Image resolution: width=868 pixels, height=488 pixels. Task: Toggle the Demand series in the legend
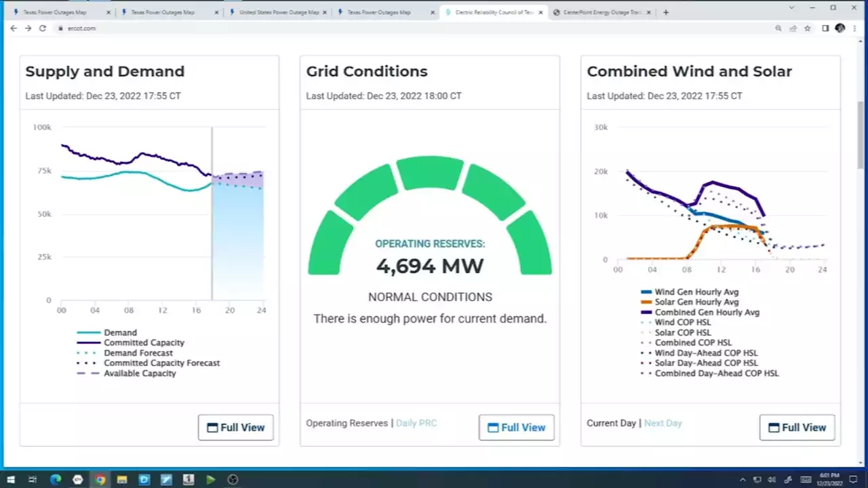[x=106, y=333]
